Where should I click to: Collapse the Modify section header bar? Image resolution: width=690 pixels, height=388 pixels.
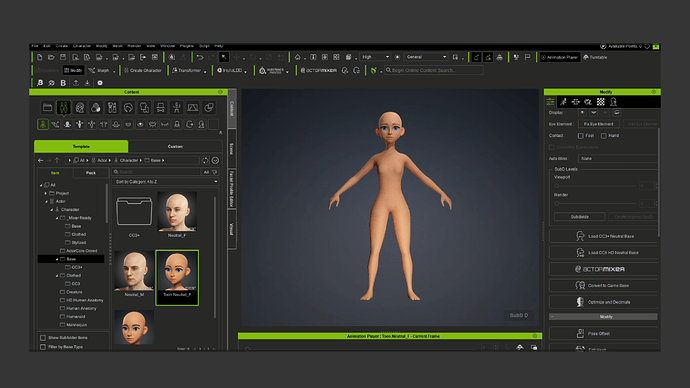(603, 317)
